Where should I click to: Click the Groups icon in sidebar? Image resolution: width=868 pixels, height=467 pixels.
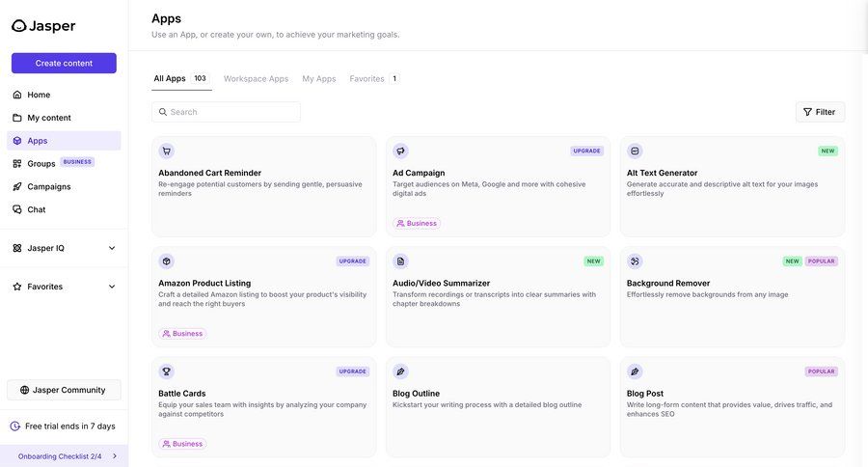[x=17, y=163]
